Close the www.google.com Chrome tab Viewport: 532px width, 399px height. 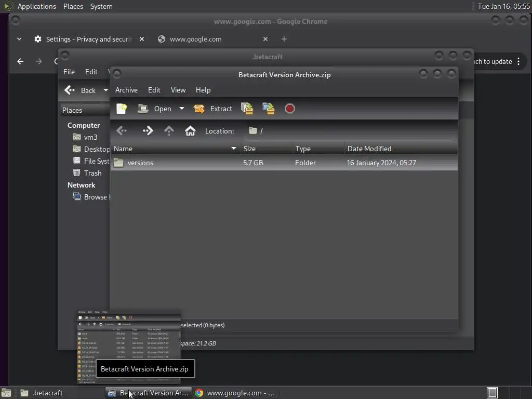(265, 39)
